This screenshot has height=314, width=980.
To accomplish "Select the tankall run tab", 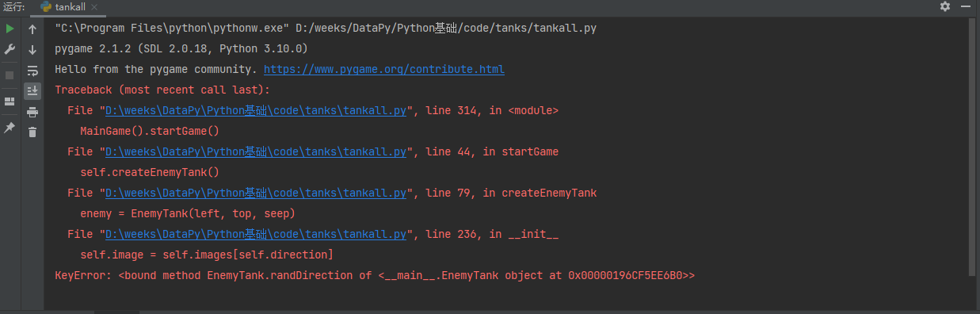I will pyautogui.click(x=67, y=6).
